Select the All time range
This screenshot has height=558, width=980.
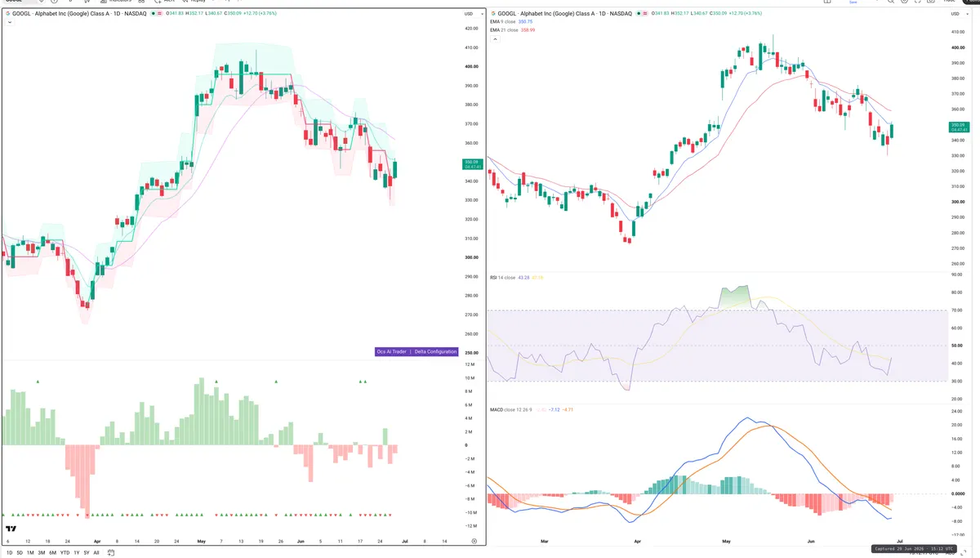(x=96, y=553)
